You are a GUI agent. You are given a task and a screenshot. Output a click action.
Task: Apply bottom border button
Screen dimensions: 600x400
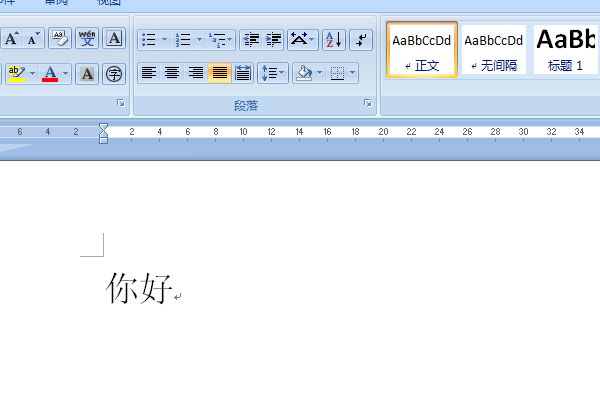pos(337,73)
